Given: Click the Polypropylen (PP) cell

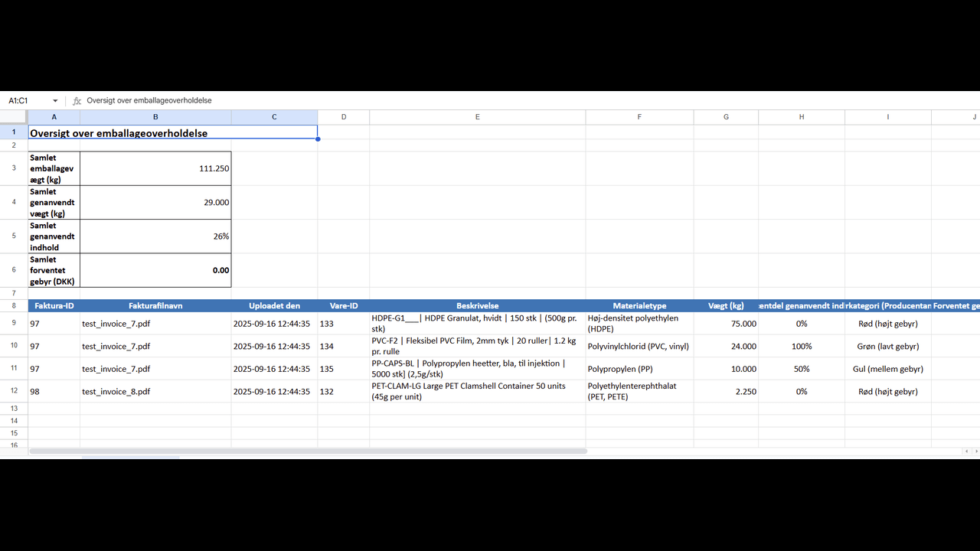Looking at the screenshot, I should (x=639, y=369).
